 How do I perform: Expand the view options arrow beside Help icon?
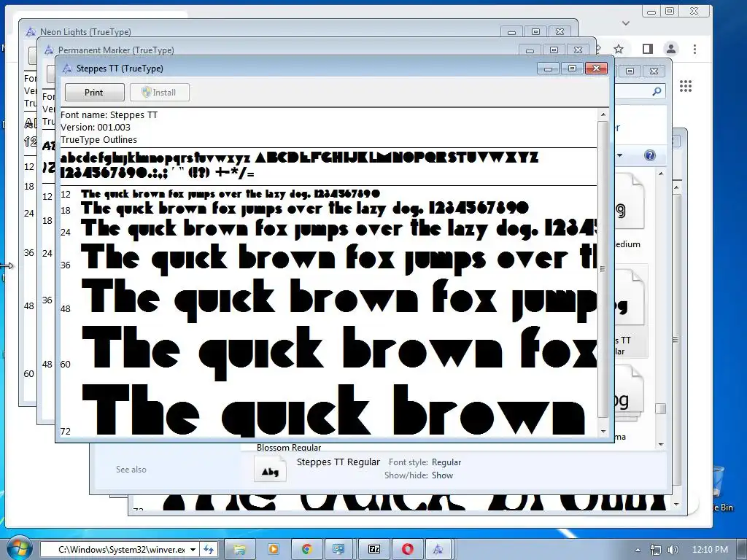click(620, 155)
